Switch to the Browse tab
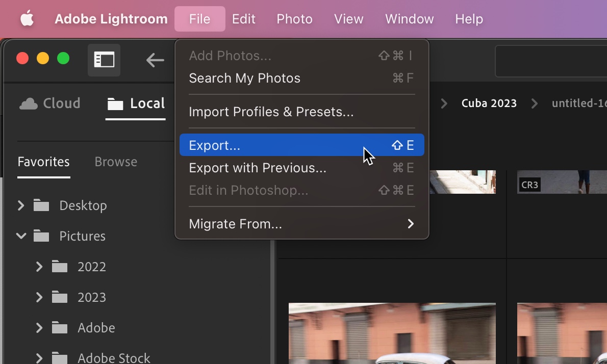Viewport: 607px width, 364px height. tap(115, 162)
